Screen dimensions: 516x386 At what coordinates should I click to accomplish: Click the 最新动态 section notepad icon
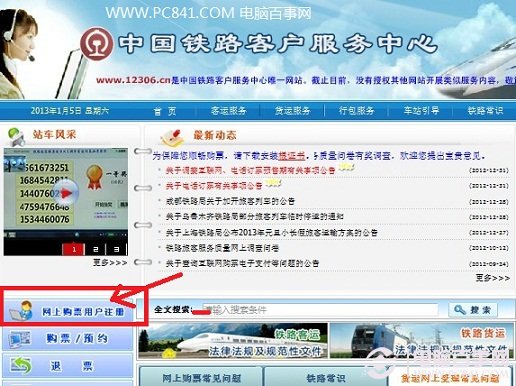[x=173, y=137]
